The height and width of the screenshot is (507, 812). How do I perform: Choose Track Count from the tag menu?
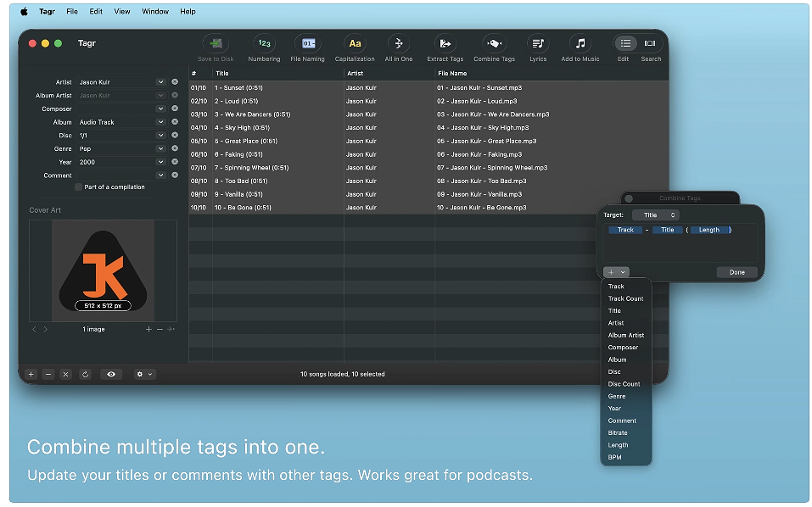(625, 298)
